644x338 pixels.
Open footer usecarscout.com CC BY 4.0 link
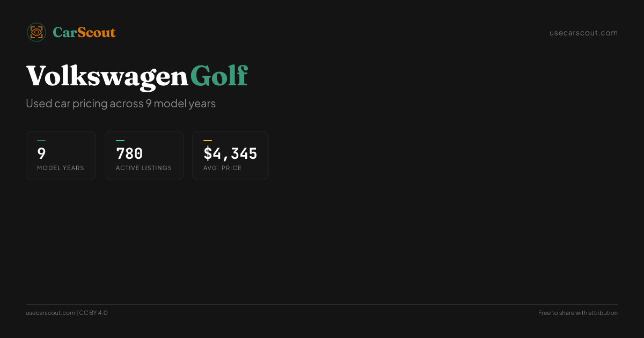pos(67,313)
